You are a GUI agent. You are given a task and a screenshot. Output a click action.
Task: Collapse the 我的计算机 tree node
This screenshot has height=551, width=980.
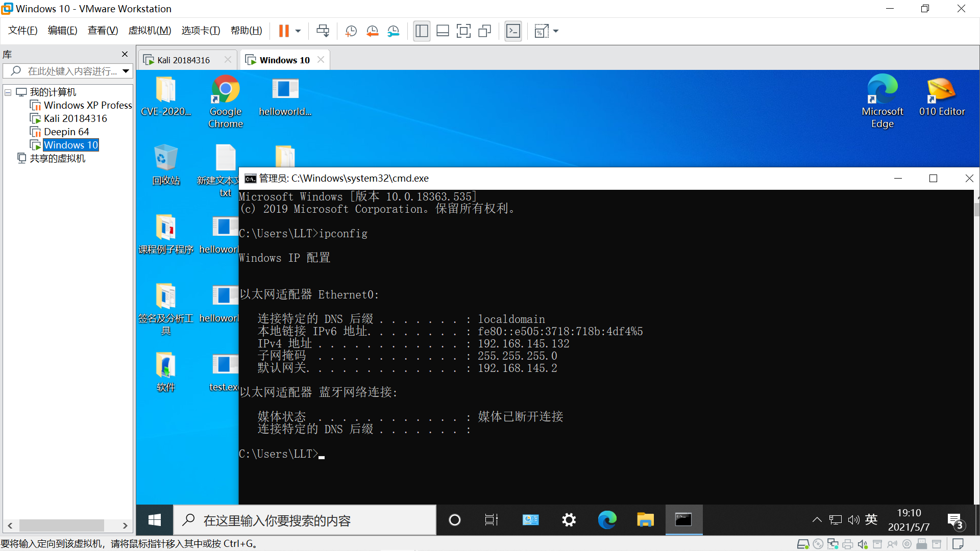click(x=8, y=92)
